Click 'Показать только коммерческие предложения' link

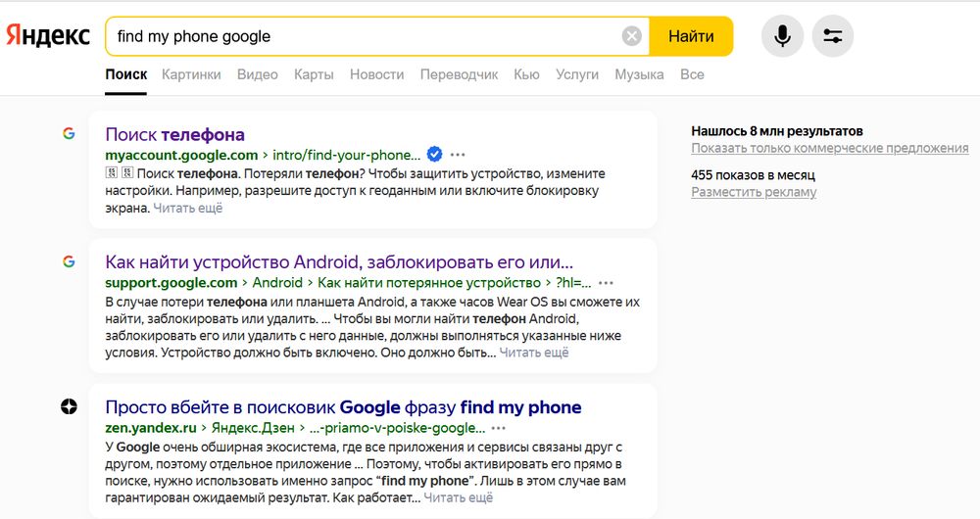[x=829, y=148]
